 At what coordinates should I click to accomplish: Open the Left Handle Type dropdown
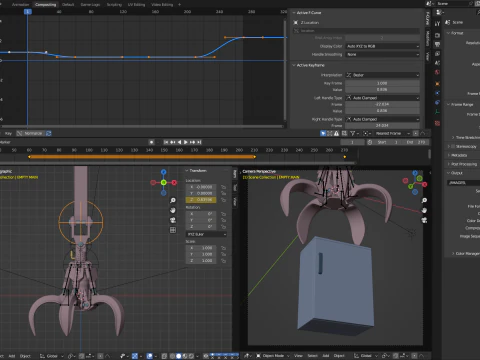point(382,98)
